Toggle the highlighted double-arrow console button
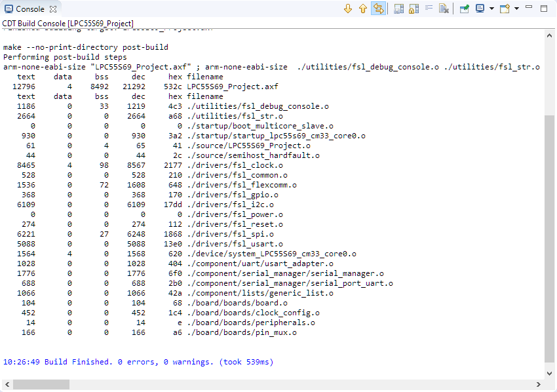The height and width of the screenshot is (392, 557). (x=378, y=9)
